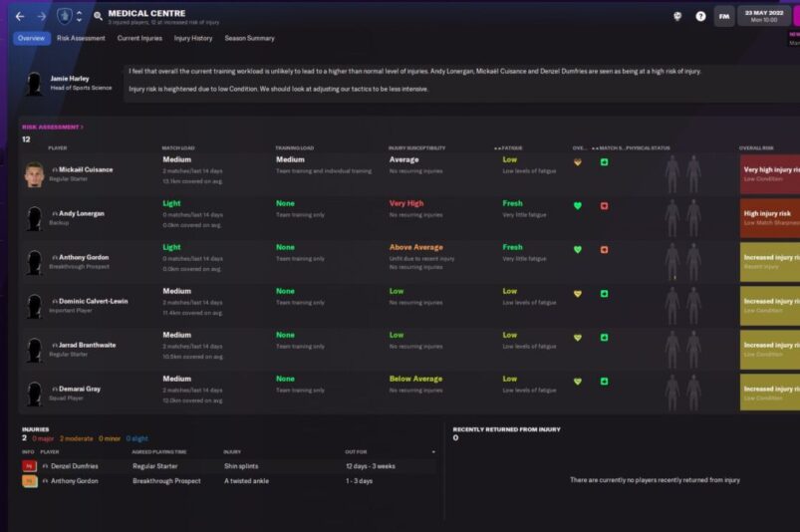Viewport: 800px width, 532px height.
Task: Sort by the Overall Risk column
Action: click(756, 147)
